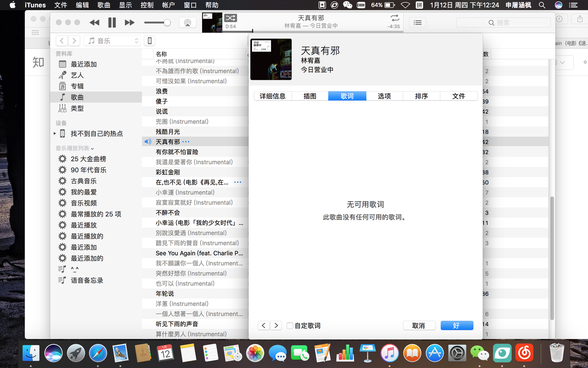This screenshot has width=588, height=368.
Task: Open the AirPlay output selector
Action: click(x=187, y=23)
